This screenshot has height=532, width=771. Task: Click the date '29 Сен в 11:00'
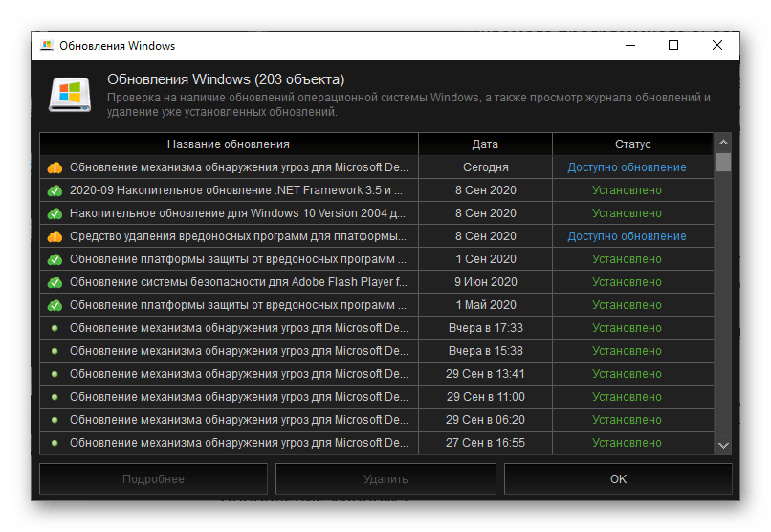485,397
